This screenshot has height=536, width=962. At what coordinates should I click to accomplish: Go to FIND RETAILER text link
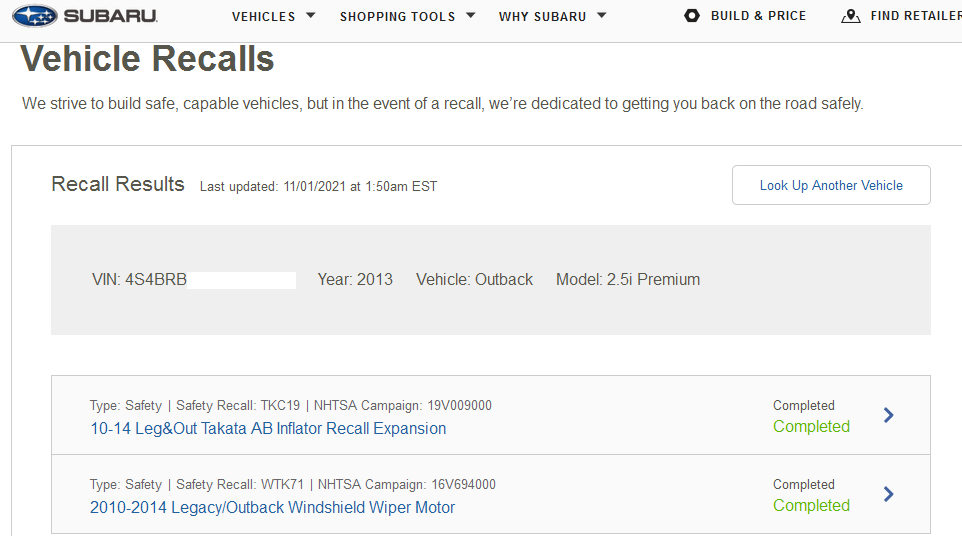pos(915,16)
